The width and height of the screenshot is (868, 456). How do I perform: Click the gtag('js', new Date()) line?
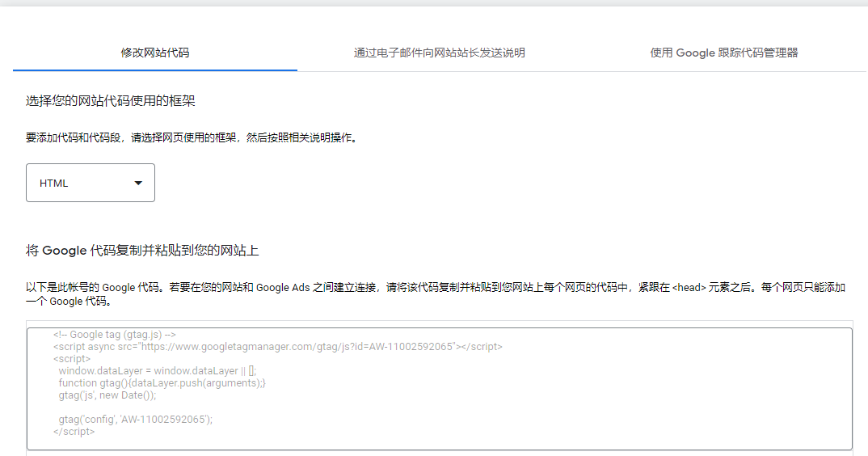[x=107, y=395]
